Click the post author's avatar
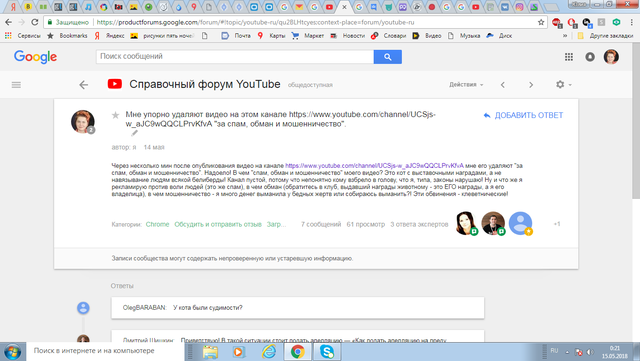The width and height of the screenshot is (640, 361). [83, 121]
